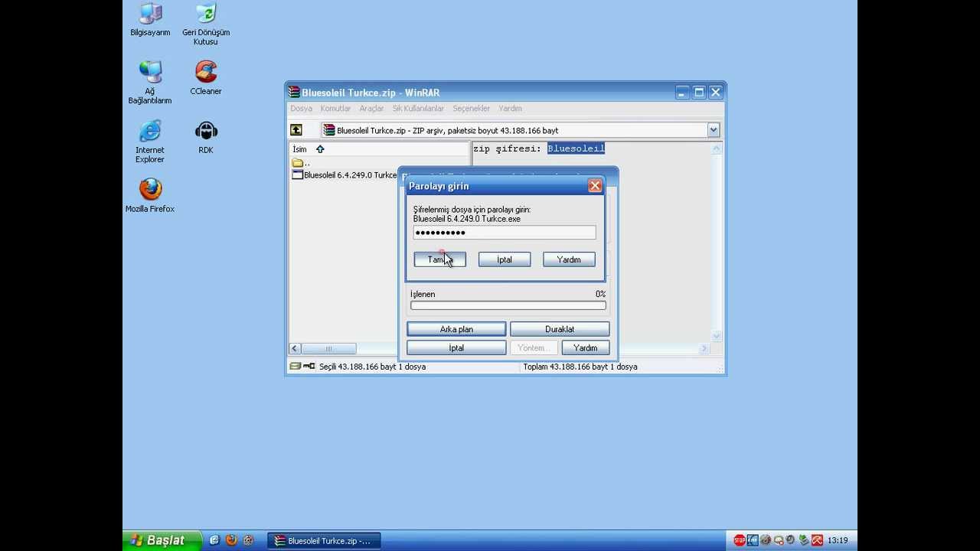Click into the password input field
Screen dimensions: 980x551
pos(504,233)
